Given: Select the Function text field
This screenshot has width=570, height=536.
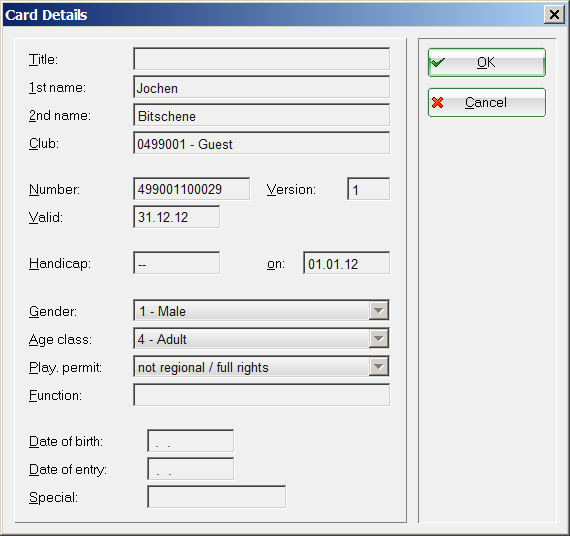Looking at the screenshot, I should (261, 395).
